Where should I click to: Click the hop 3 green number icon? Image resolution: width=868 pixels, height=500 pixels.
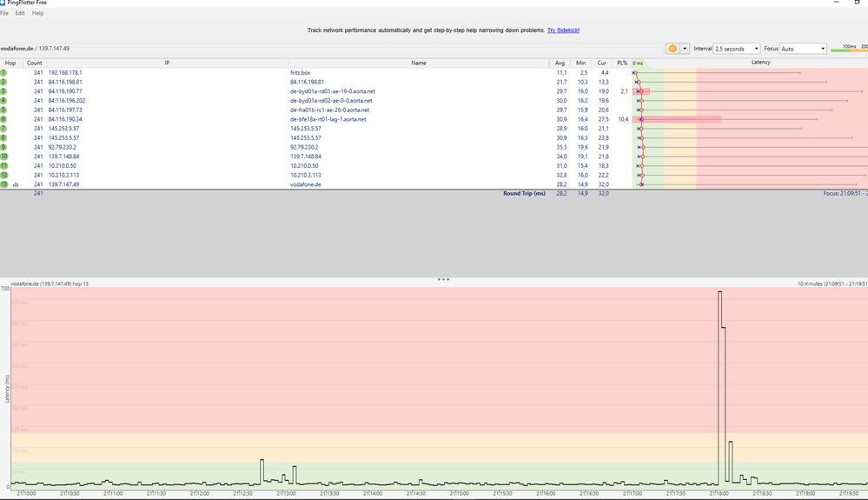(x=3, y=91)
